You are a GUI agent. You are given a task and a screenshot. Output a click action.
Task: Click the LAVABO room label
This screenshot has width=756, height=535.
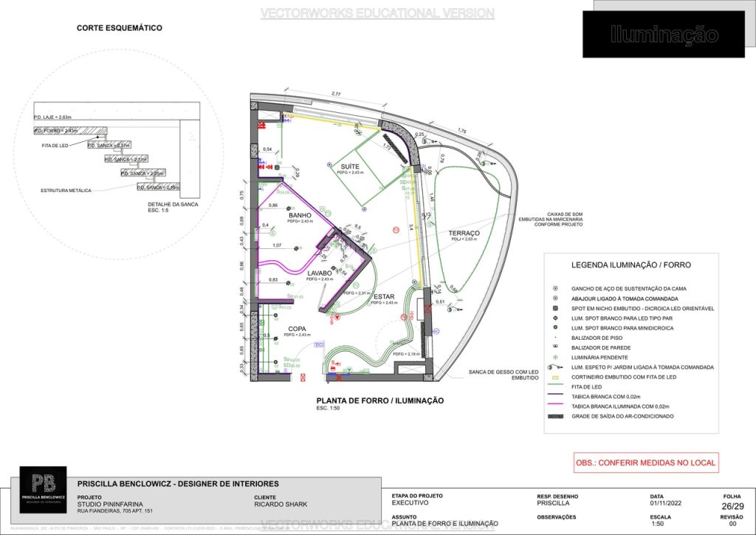320,273
